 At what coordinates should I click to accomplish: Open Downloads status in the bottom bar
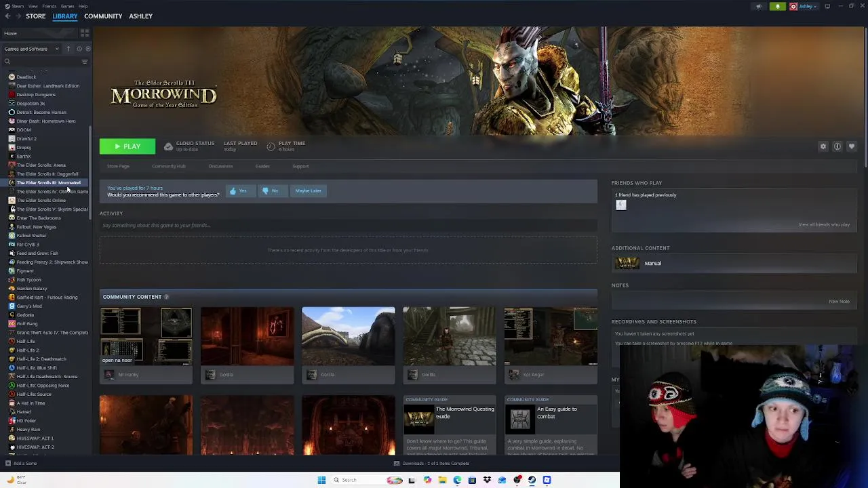[x=431, y=464]
